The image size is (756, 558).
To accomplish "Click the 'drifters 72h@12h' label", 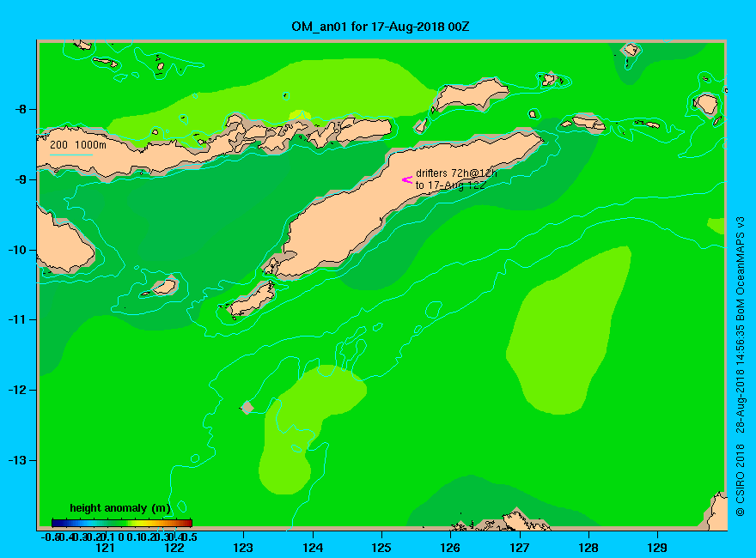I will click(x=456, y=173).
